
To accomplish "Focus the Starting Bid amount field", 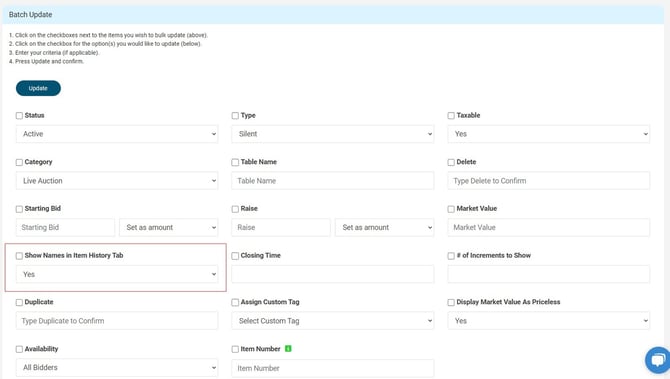I will pos(65,227).
